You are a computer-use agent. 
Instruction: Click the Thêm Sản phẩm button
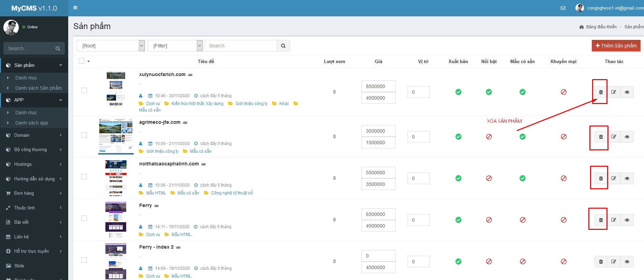pos(616,46)
